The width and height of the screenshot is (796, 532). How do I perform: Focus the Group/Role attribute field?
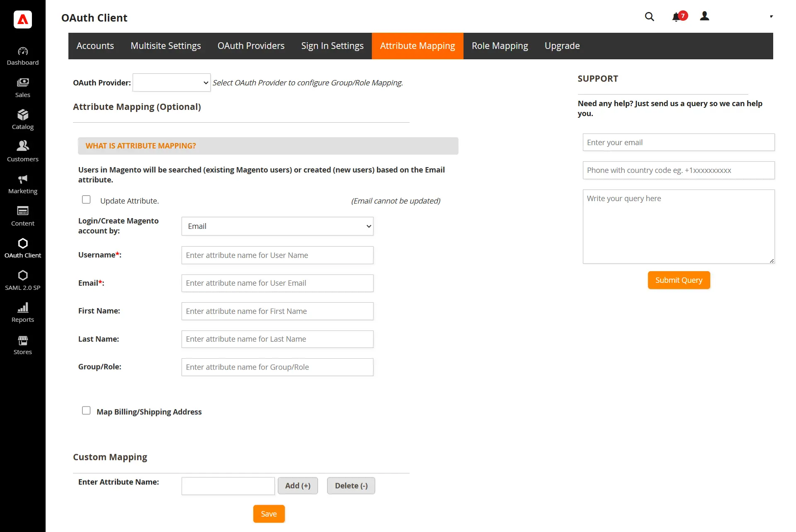click(277, 367)
